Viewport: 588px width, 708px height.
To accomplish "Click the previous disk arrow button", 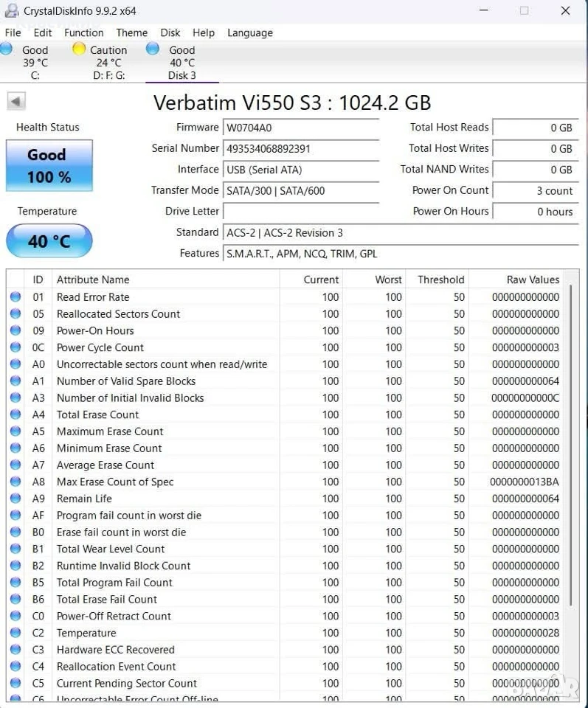I will point(16,101).
